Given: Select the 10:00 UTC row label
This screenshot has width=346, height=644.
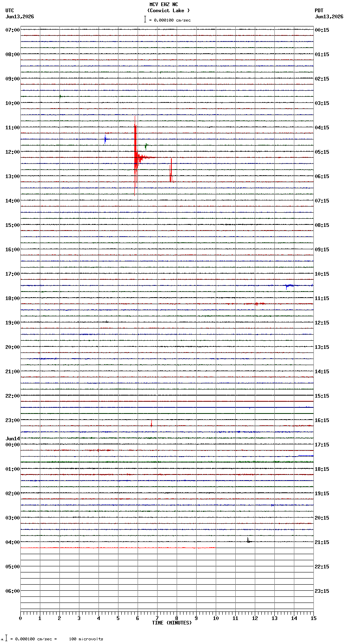Looking at the screenshot, I should coord(13,103).
